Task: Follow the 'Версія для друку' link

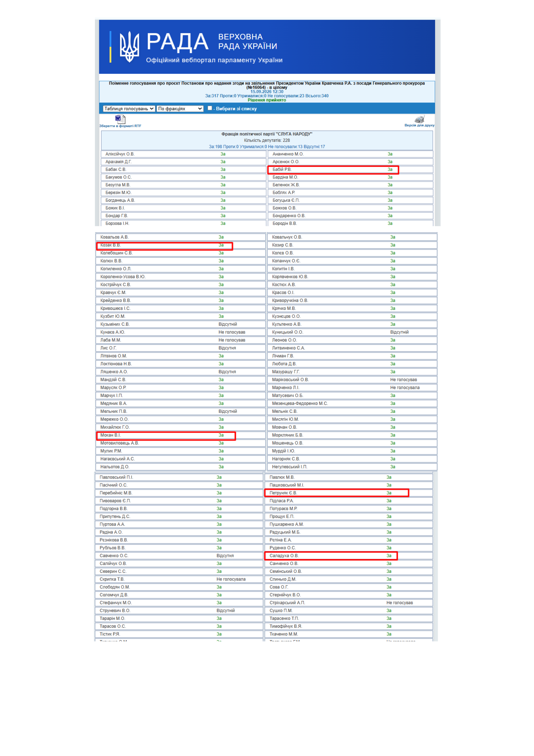Action: [x=419, y=125]
